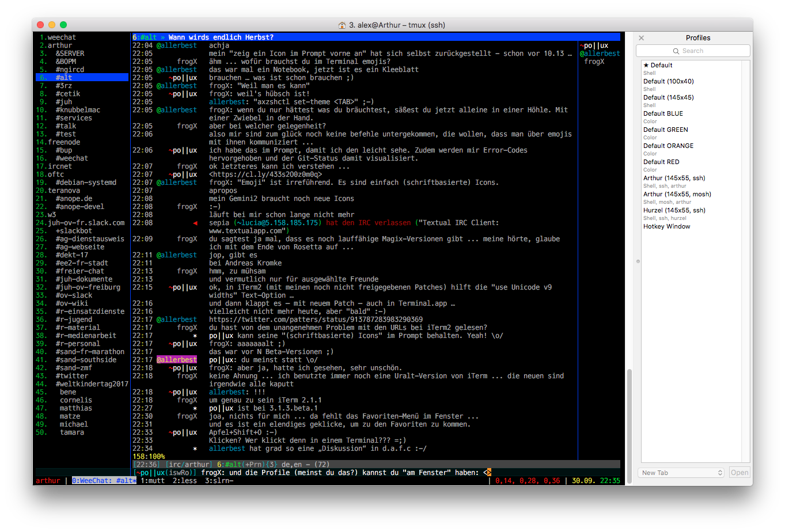The height and width of the screenshot is (532, 785).
Task: Click frogX in the nicklist
Action: pyautogui.click(x=594, y=62)
